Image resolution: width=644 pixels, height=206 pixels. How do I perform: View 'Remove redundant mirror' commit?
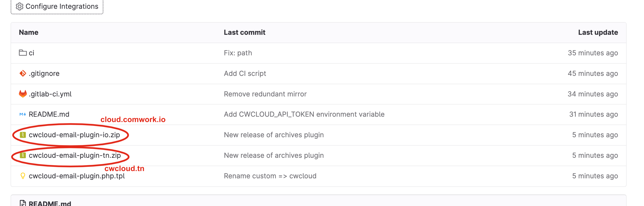[x=265, y=94]
